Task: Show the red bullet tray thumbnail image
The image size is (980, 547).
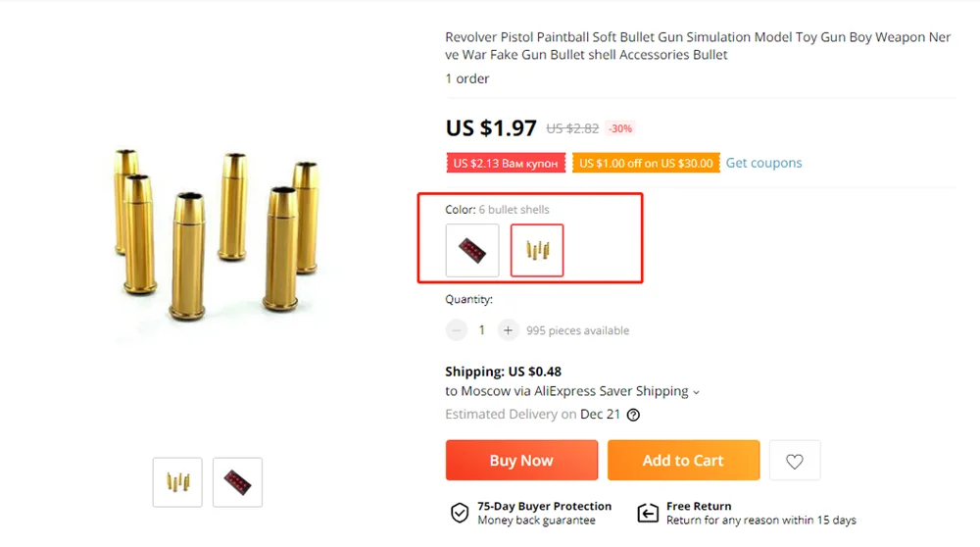Action: pos(237,482)
